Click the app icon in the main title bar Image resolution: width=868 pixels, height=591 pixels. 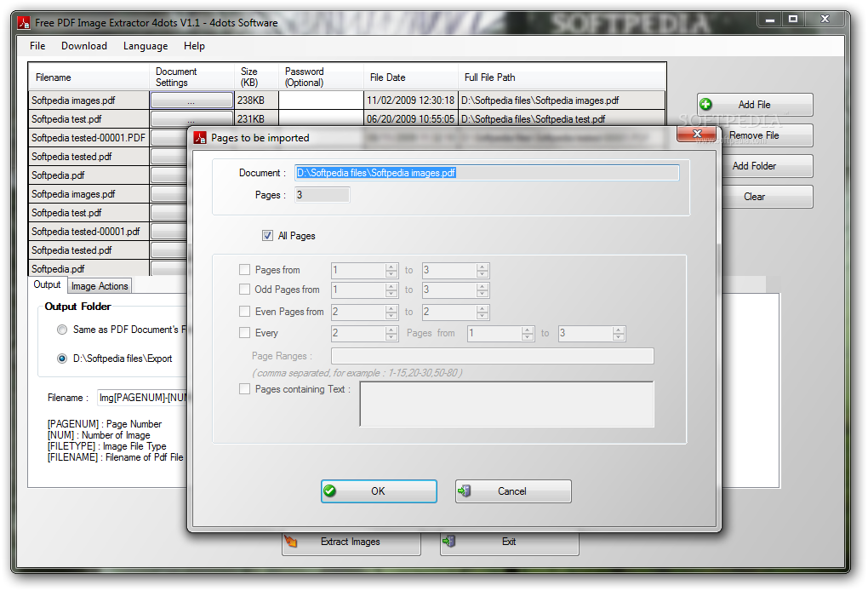click(x=24, y=23)
